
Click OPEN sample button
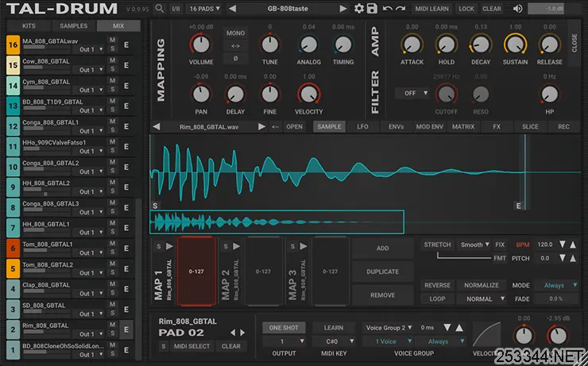click(x=294, y=126)
